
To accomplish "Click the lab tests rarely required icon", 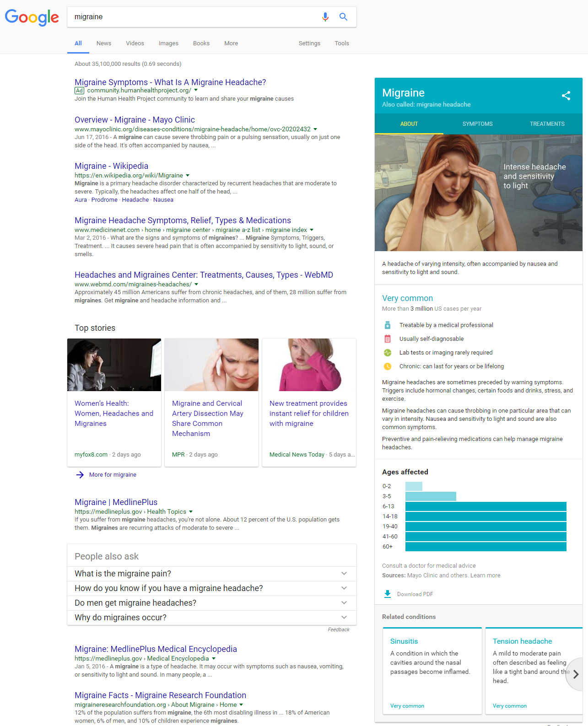I will click(x=388, y=353).
